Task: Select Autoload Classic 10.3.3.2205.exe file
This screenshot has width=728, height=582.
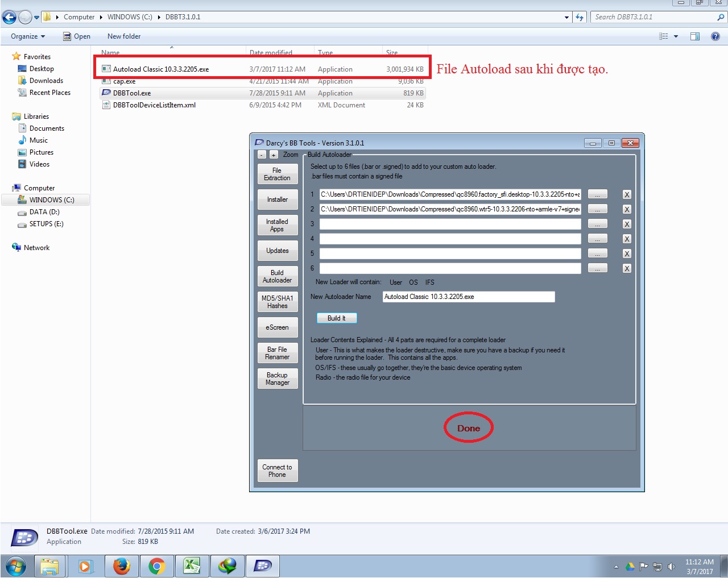Action: pos(161,69)
